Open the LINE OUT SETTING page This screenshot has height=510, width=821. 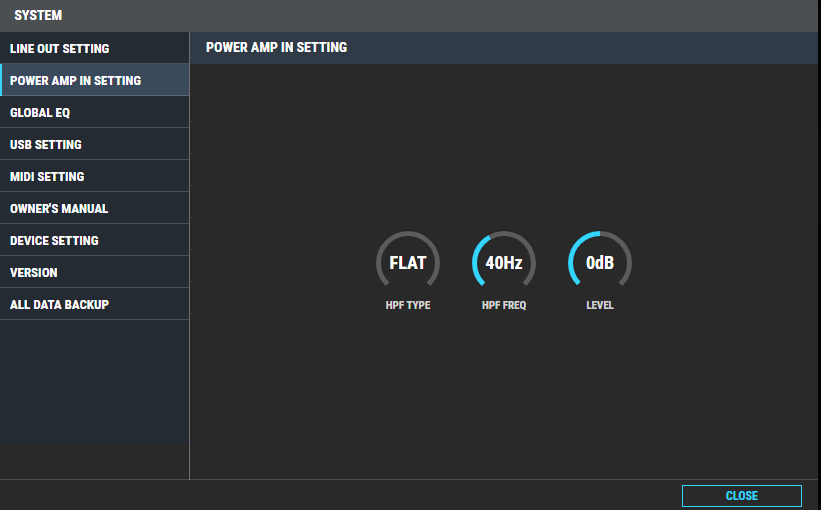pos(94,48)
